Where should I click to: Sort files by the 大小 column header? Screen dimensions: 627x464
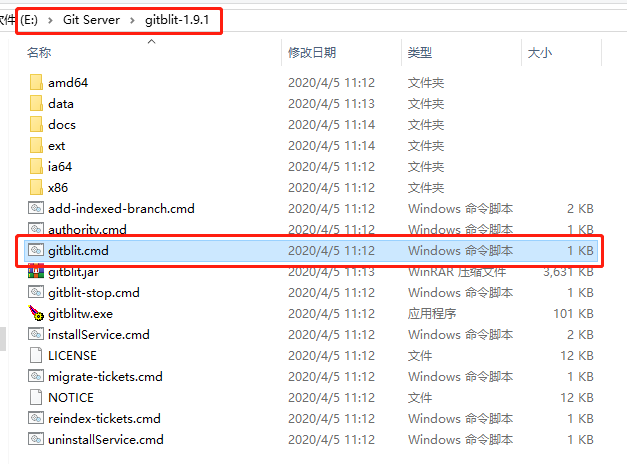(539, 52)
